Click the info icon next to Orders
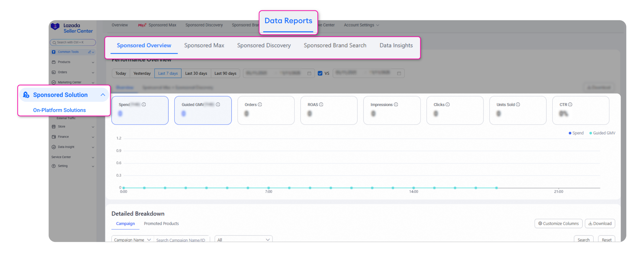 coord(260,105)
